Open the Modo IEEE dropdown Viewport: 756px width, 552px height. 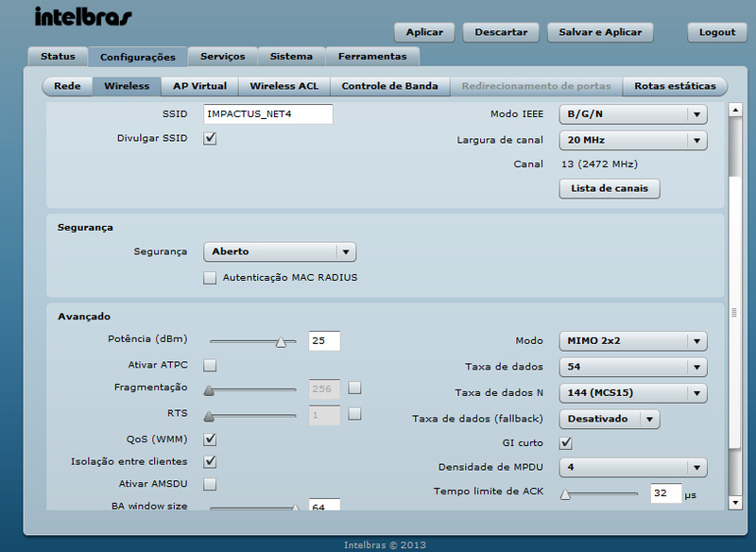pyautogui.click(x=633, y=114)
